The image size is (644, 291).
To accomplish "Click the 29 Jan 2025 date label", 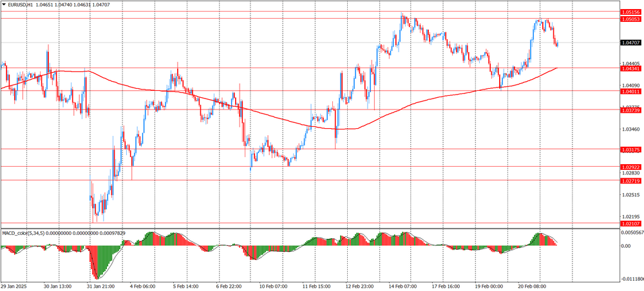I will [x=15, y=286].
